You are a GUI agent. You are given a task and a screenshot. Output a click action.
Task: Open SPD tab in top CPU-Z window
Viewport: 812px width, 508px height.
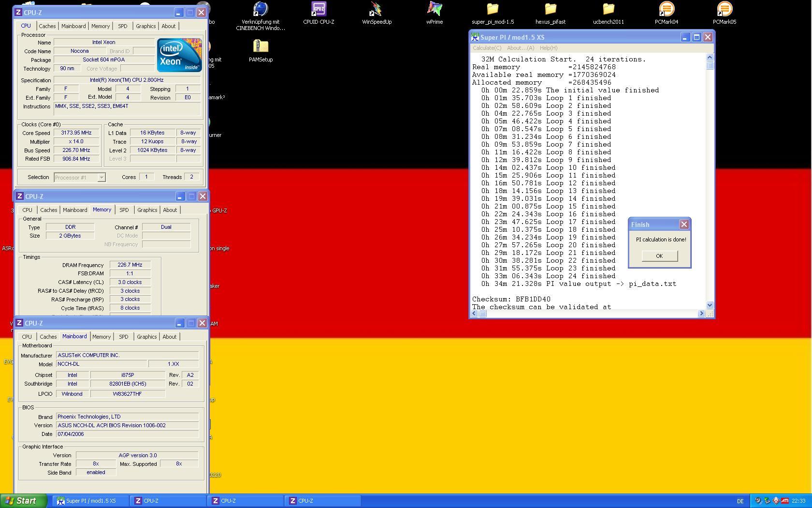pos(123,26)
